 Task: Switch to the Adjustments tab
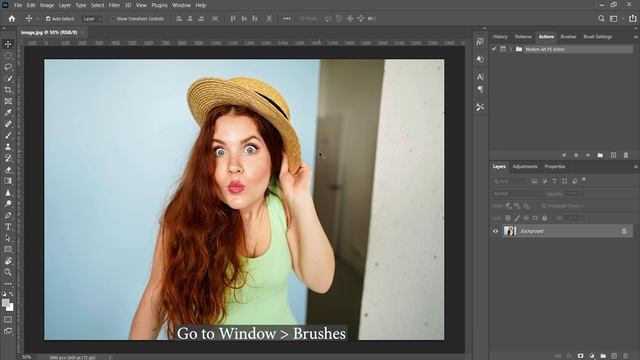pyautogui.click(x=525, y=167)
